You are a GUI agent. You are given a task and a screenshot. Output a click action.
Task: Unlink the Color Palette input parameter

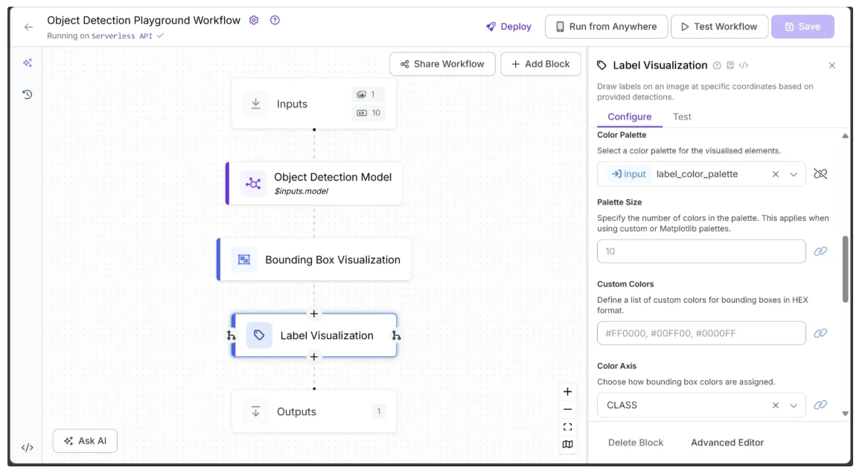point(820,174)
